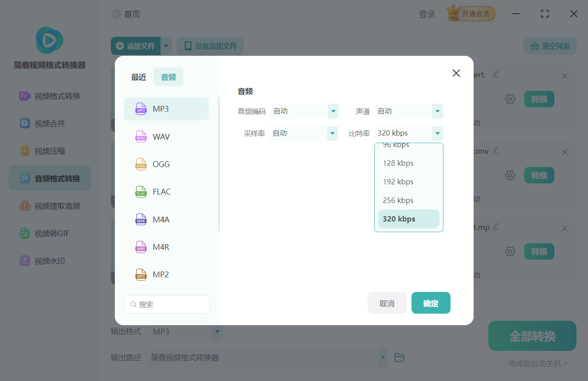The width and height of the screenshot is (588, 381).
Task: Select 192 kbps bitrate option
Action: coord(409,182)
